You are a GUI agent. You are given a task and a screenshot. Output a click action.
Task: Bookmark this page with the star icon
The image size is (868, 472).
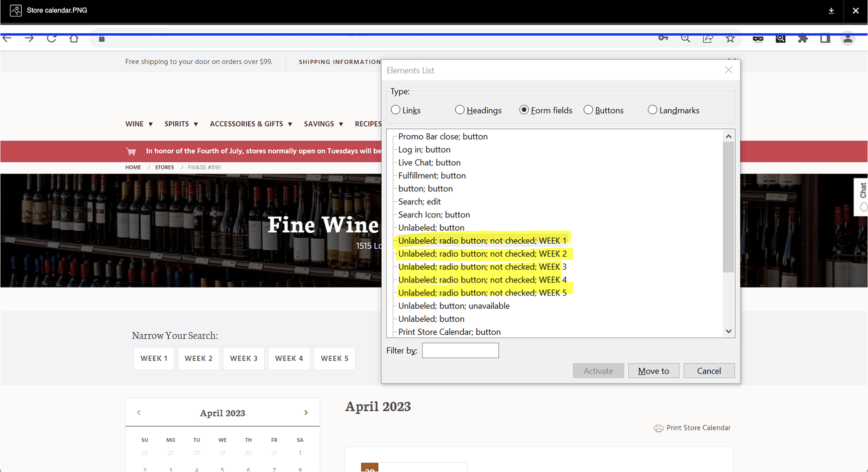731,38
